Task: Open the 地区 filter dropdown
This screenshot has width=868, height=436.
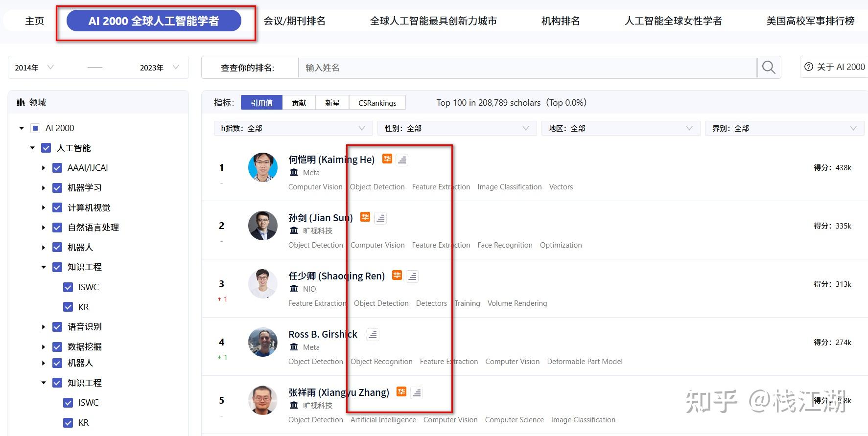Action: click(x=621, y=128)
